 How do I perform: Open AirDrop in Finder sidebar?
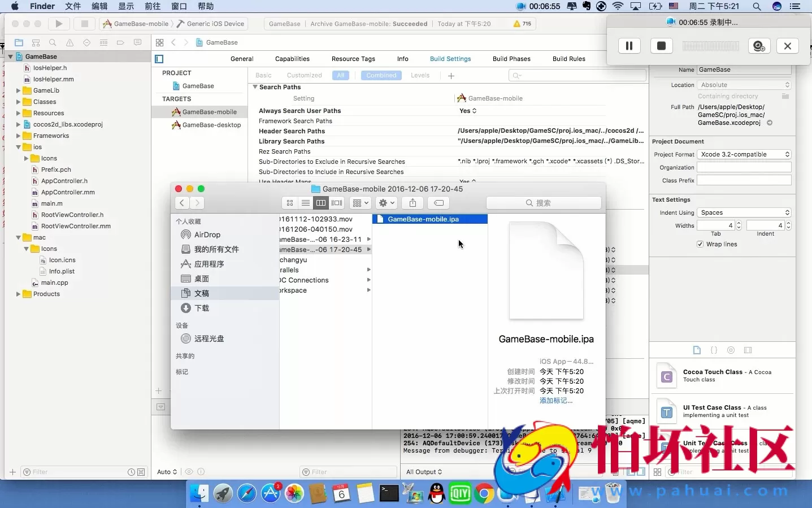pos(207,235)
